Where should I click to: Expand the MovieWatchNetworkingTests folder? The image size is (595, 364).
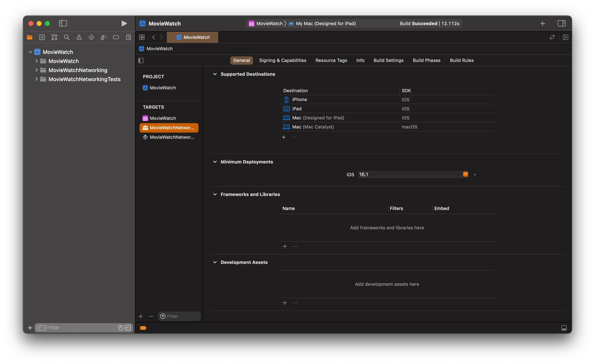pos(36,79)
